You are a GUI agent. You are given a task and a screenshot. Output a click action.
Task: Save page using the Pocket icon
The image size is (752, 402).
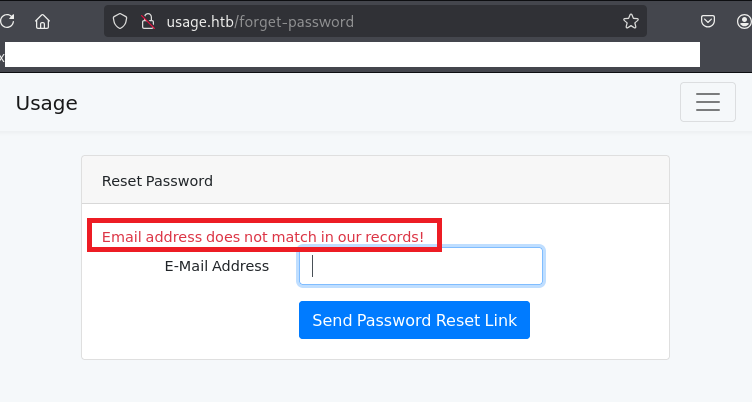[x=708, y=21]
